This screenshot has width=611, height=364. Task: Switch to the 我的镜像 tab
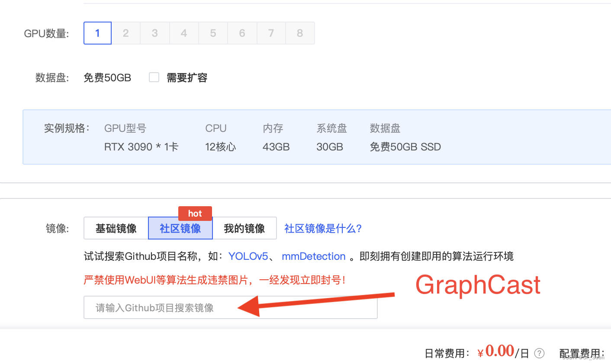click(244, 228)
